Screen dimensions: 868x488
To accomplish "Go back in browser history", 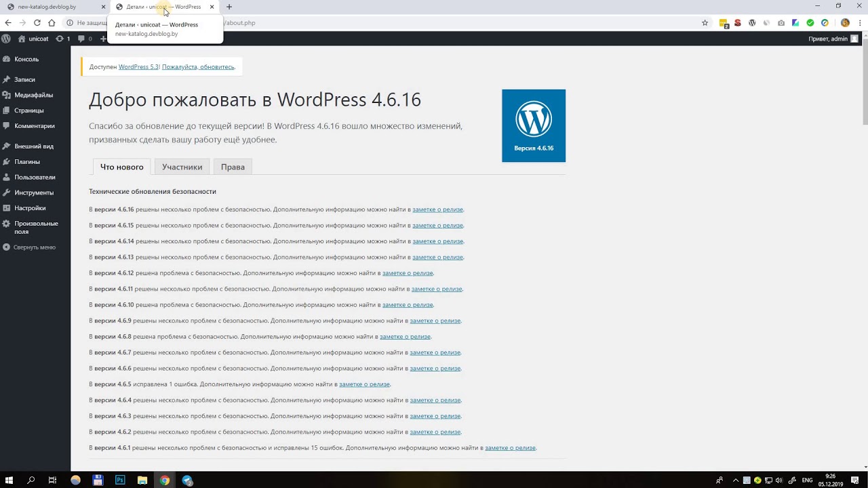I will pos(8,22).
